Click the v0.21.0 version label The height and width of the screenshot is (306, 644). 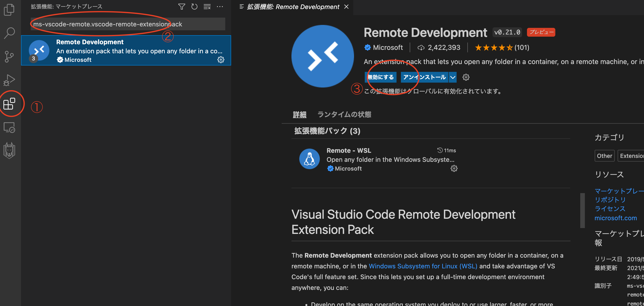(x=507, y=32)
